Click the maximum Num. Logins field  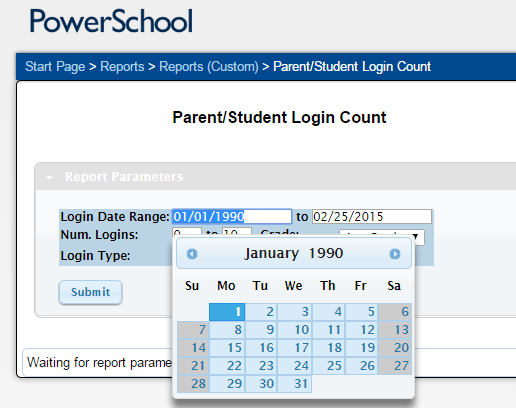pos(237,232)
